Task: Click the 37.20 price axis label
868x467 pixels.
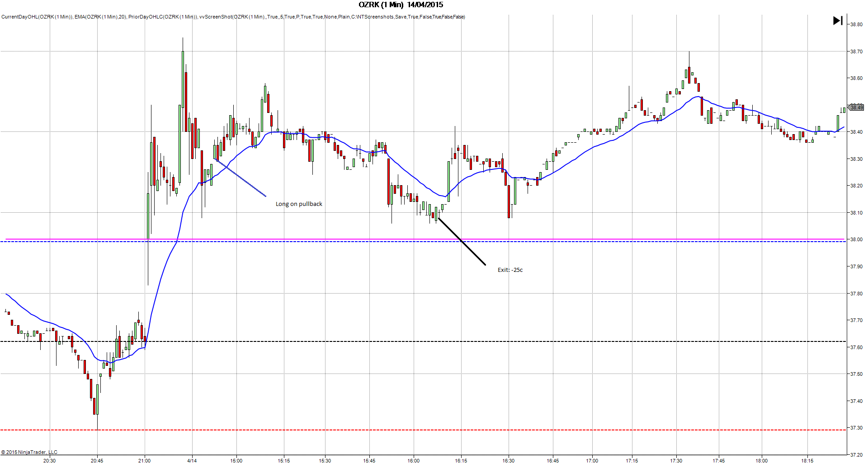Action: pyautogui.click(x=856, y=455)
